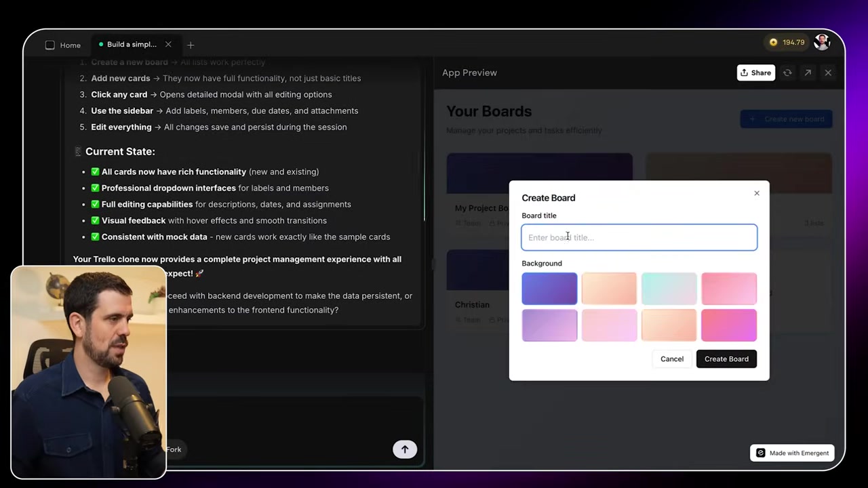Click the Share button
The width and height of the screenshot is (868, 488).
755,73
